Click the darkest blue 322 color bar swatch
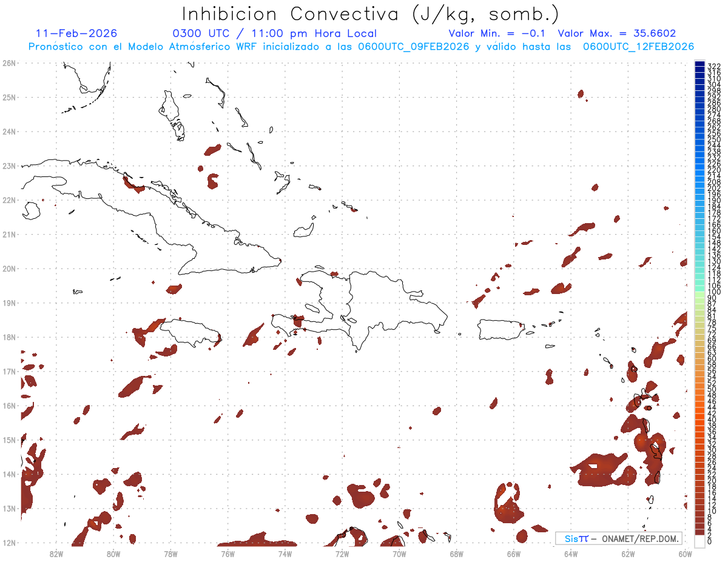Image resolution: width=728 pixels, height=562 pixels. pos(699,65)
